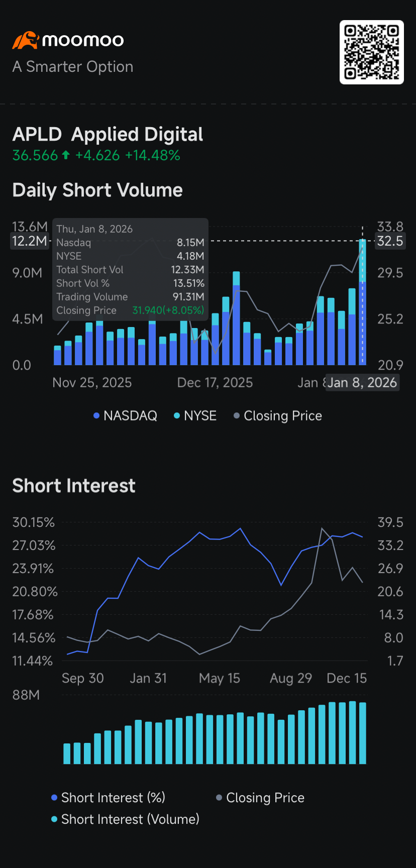Toggle Closing Price in short interest legend

(x=260, y=798)
